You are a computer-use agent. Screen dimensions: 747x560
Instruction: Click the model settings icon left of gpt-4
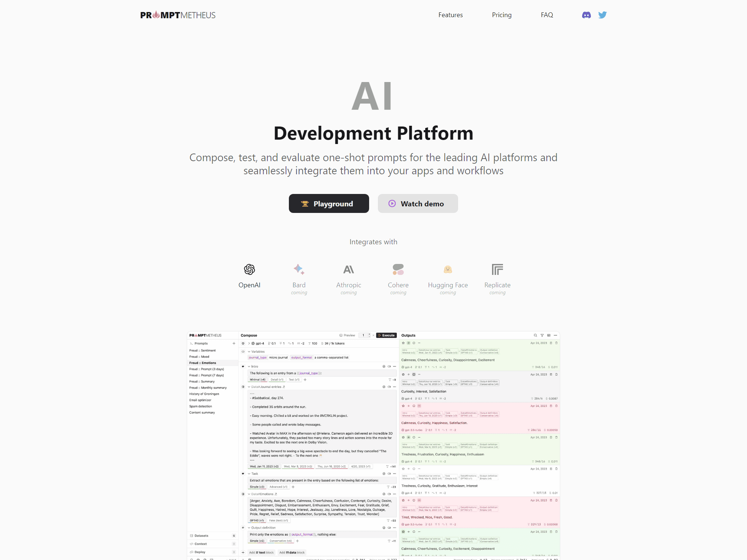pyautogui.click(x=243, y=343)
